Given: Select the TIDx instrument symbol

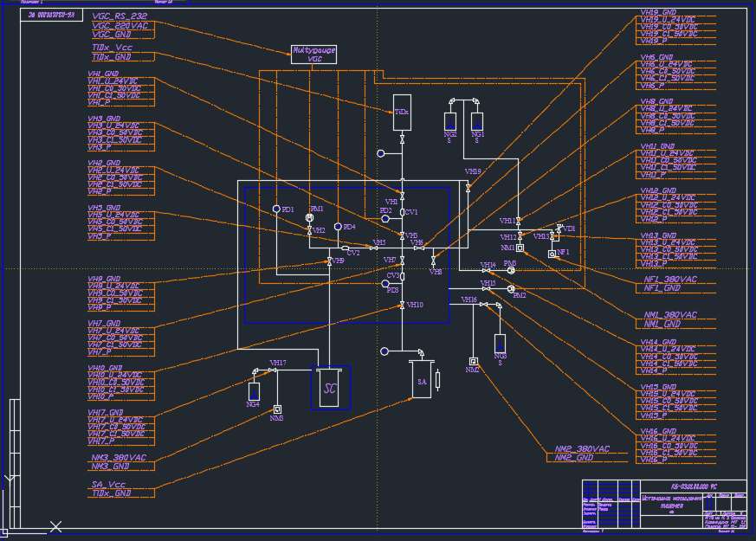Looking at the screenshot, I should (x=402, y=113).
